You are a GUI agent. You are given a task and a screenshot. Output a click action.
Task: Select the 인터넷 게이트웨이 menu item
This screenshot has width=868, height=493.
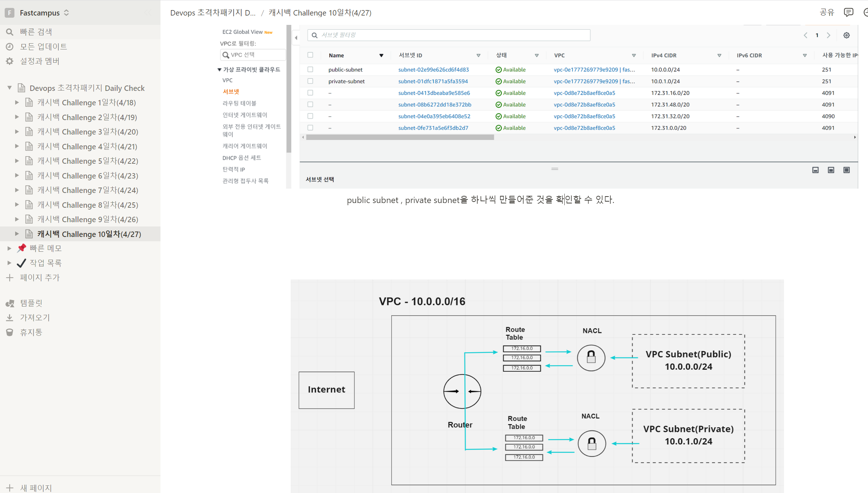244,115
